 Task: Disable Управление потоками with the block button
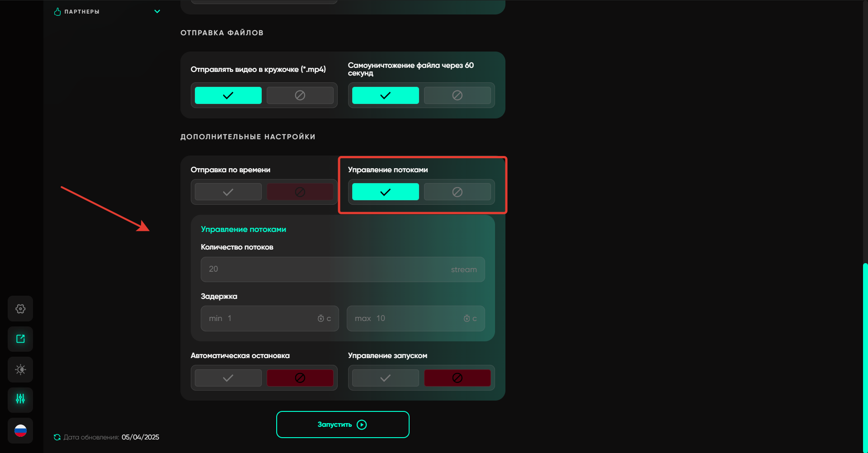457,192
